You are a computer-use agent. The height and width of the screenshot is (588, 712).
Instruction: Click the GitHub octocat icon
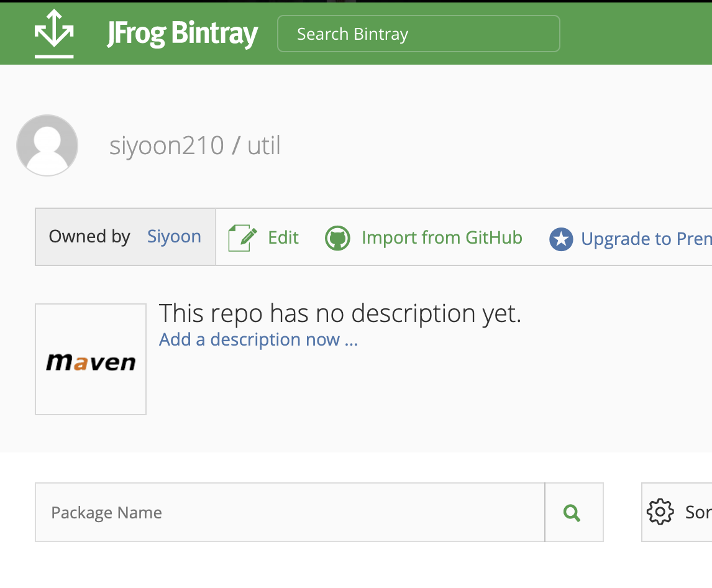click(337, 238)
